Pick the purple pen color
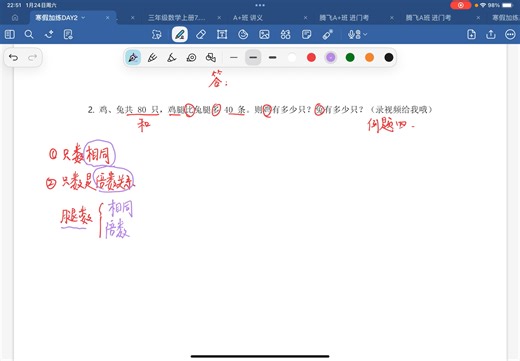 tap(331, 58)
